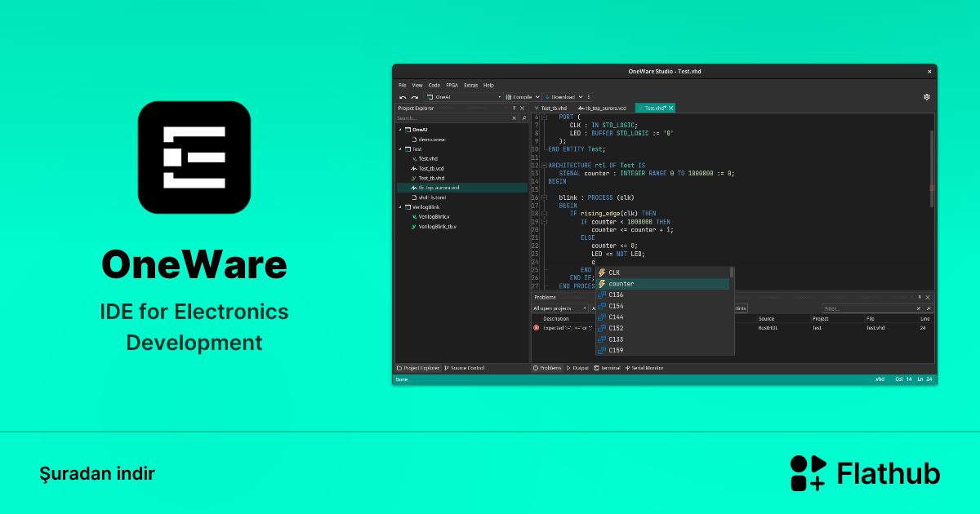This screenshot has width=980, height=514.
Task: Click the search magnifier in Project Explorer
Action: pos(525,117)
